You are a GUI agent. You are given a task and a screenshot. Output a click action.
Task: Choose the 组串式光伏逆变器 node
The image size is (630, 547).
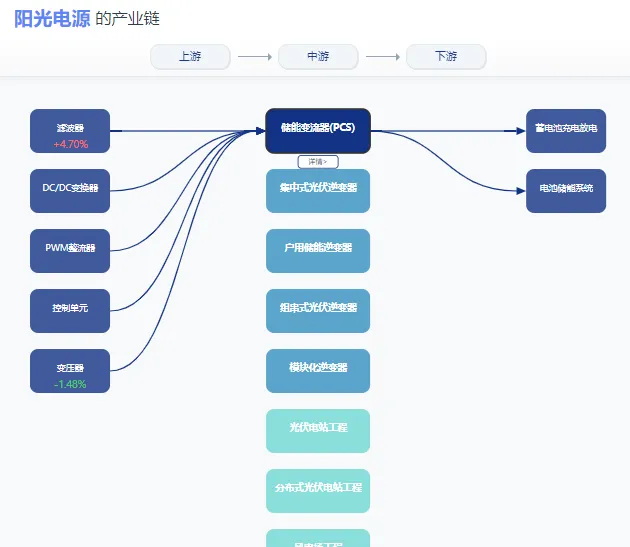click(x=318, y=311)
